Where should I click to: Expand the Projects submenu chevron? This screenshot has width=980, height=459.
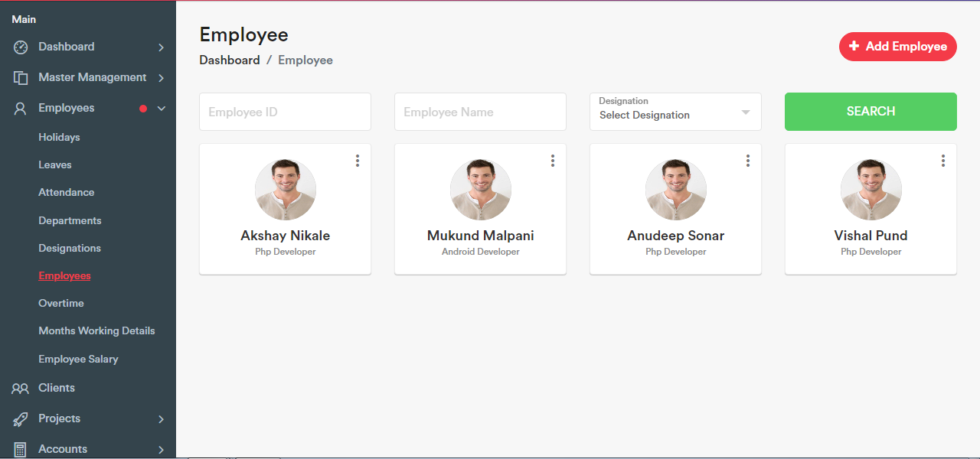pos(161,419)
